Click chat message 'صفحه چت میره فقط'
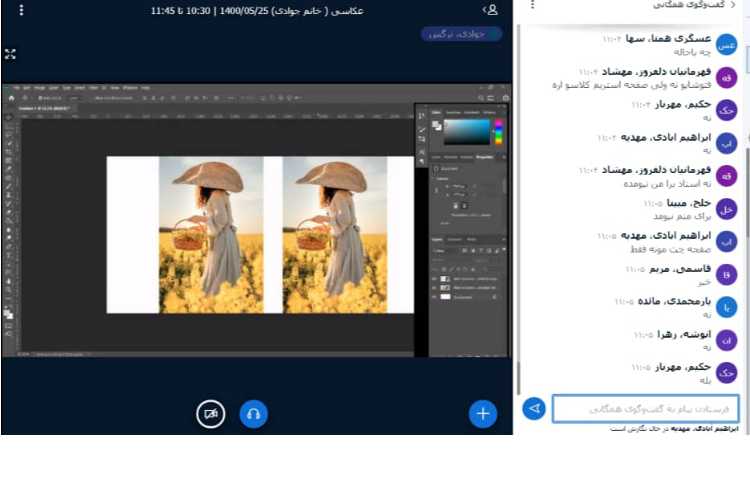The height and width of the screenshot is (480, 750). [671, 250]
